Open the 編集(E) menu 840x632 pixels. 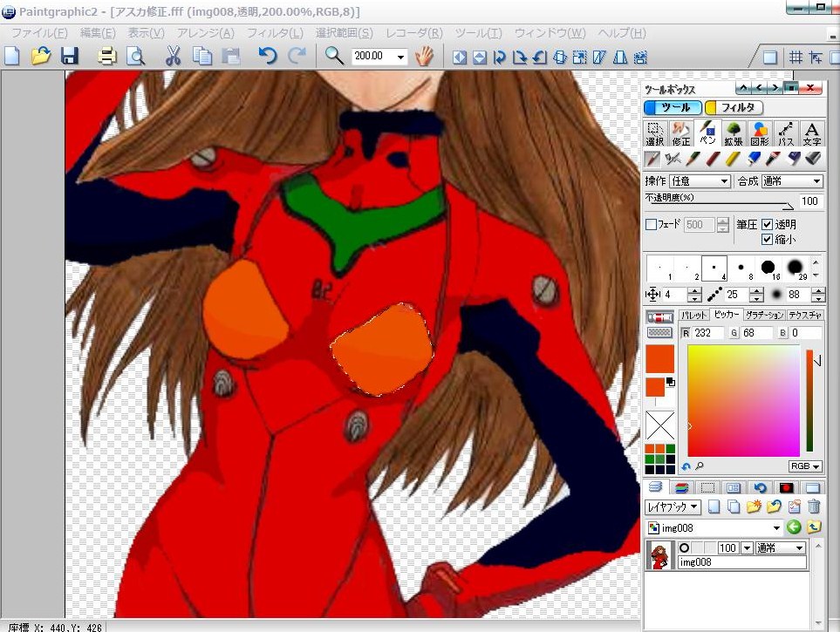pos(98,33)
